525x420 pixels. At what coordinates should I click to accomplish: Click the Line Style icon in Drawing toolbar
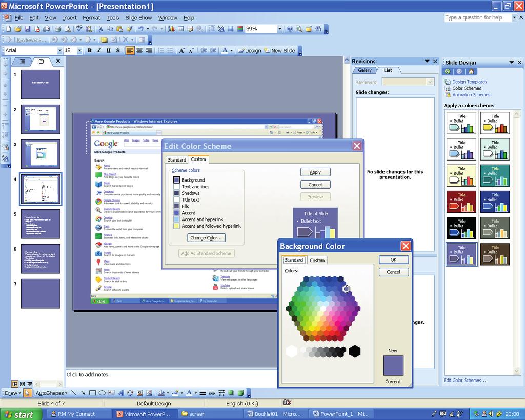203,393
